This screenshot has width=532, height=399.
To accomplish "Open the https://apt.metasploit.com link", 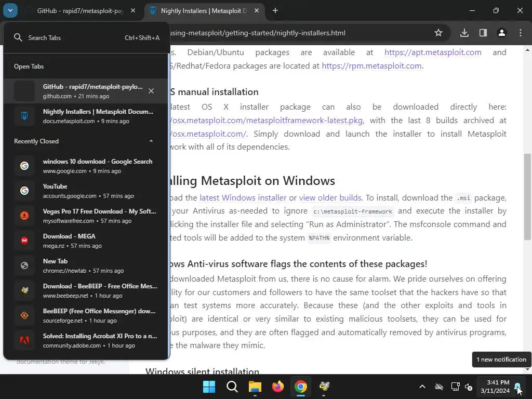I will [433, 52].
